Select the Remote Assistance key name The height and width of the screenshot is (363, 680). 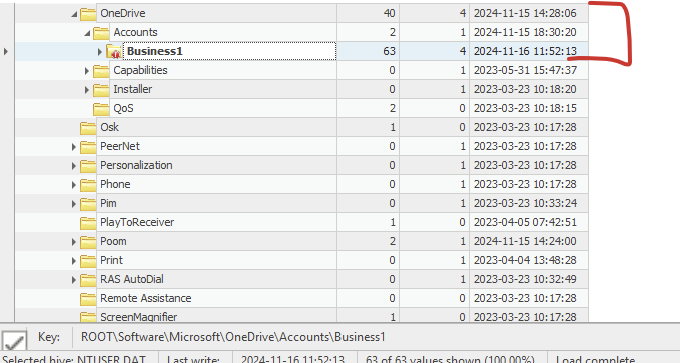pos(146,298)
